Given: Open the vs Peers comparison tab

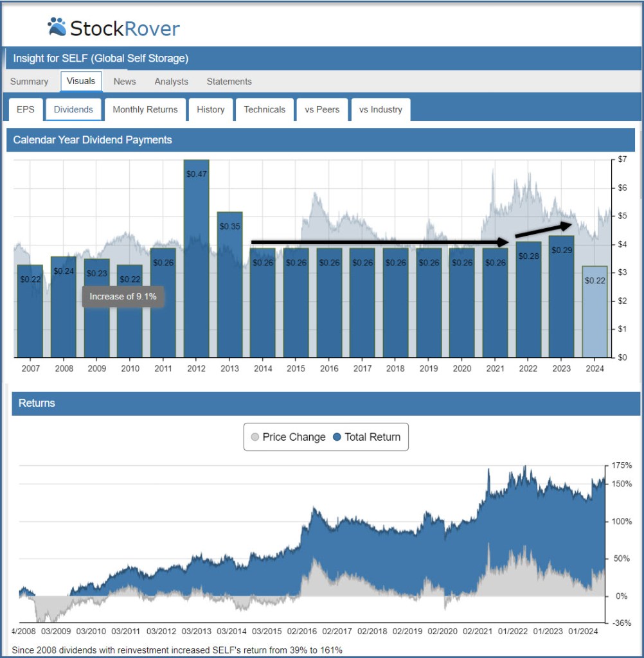Looking at the screenshot, I should [x=322, y=109].
